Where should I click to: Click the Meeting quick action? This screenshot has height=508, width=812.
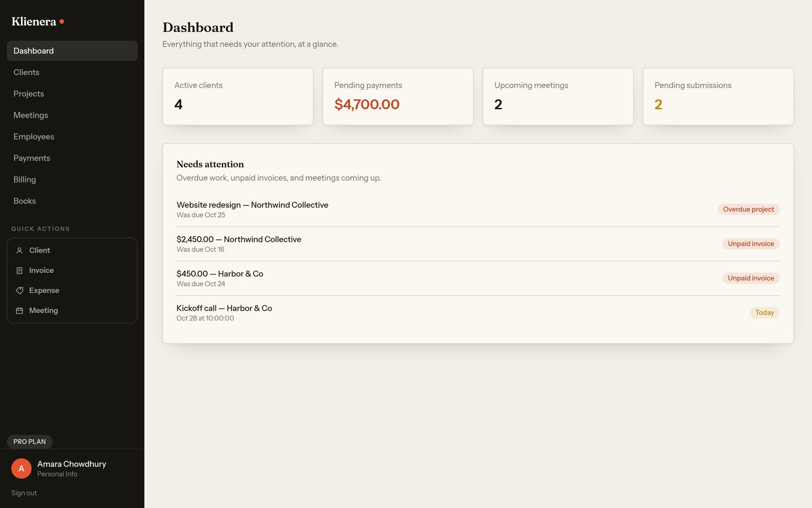click(x=72, y=310)
